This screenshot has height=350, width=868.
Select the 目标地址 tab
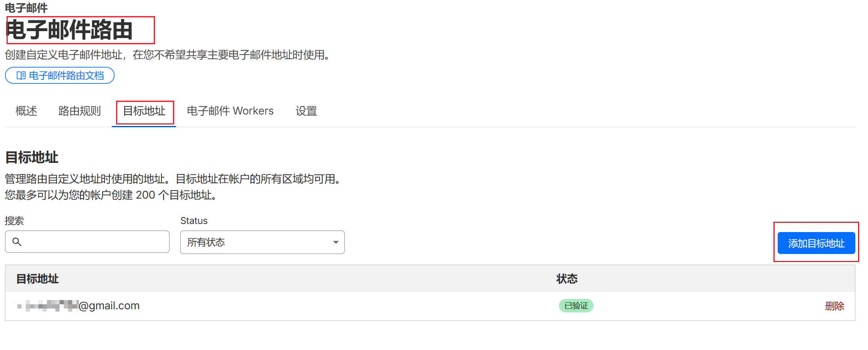point(144,111)
